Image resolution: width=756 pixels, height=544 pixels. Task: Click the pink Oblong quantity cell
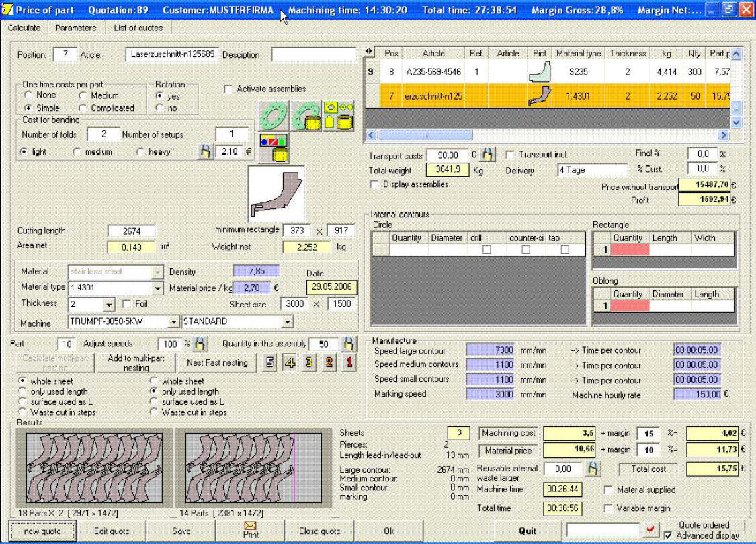[630, 305]
